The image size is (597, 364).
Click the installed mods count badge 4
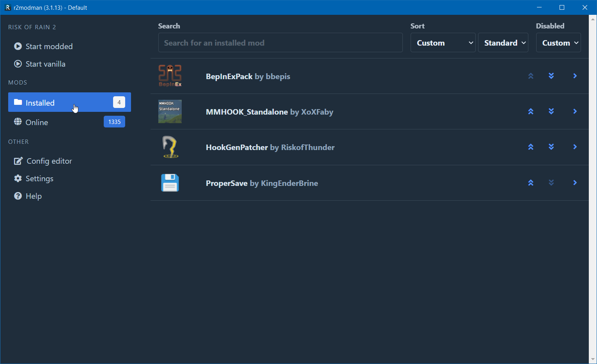pyautogui.click(x=119, y=102)
